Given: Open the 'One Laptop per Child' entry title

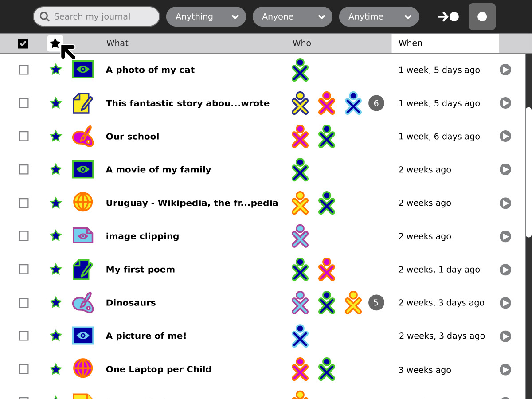Looking at the screenshot, I should (x=158, y=369).
